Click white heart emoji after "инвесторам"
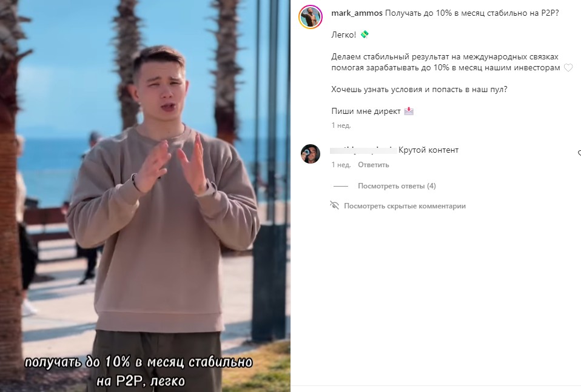Viewport: 581px width, 392px height. [x=568, y=68]
